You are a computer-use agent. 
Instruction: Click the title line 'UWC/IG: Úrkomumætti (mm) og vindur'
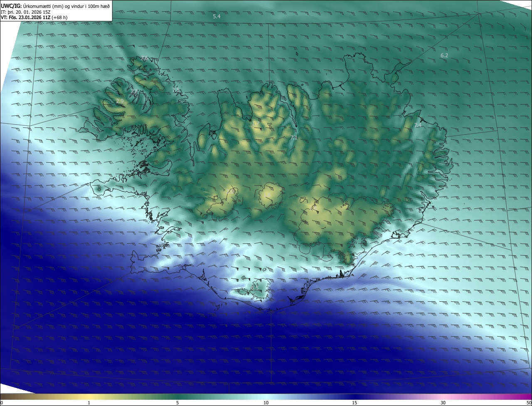coord(55,6)
